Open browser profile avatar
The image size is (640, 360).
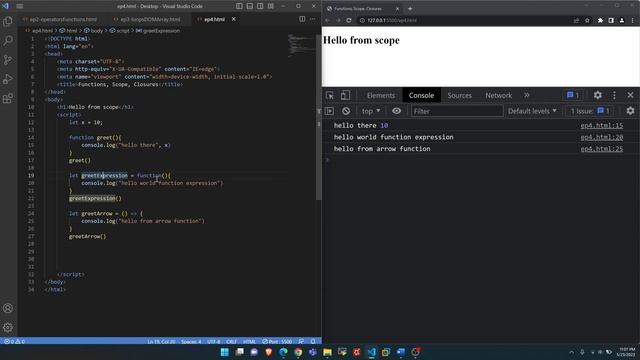pos(622,20)
